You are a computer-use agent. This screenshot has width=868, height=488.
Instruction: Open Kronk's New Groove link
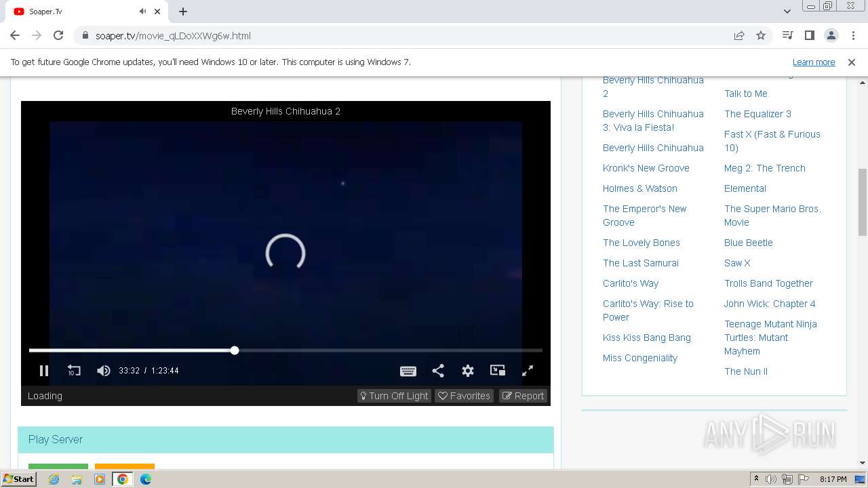tap(646, 168)
